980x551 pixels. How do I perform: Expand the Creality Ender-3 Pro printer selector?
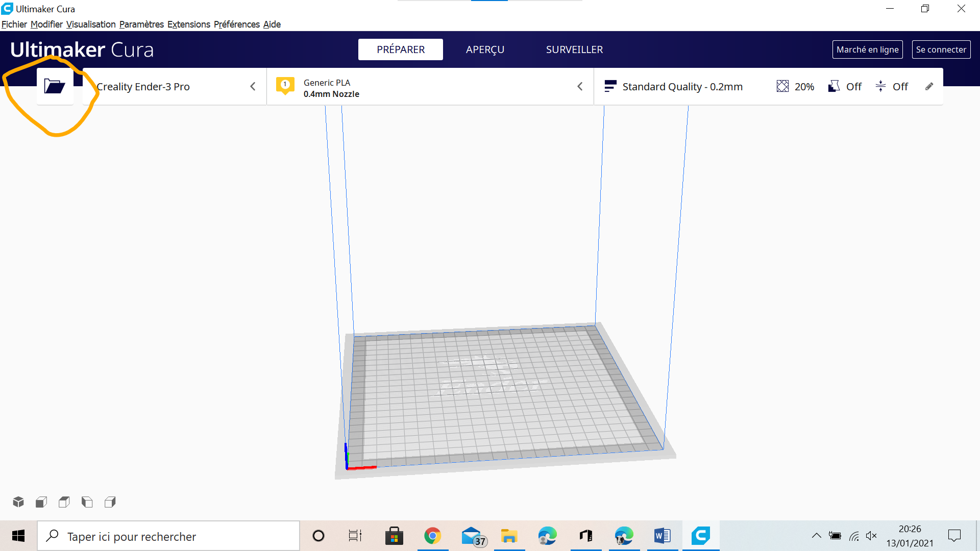pyautogui.click(x=175, y=87)
